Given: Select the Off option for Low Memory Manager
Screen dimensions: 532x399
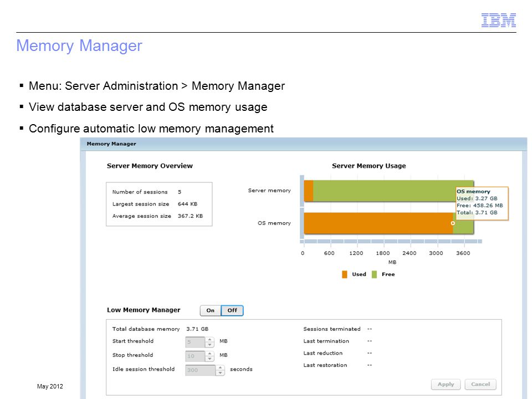Looking at the screenshot, I should click(232, 310).
